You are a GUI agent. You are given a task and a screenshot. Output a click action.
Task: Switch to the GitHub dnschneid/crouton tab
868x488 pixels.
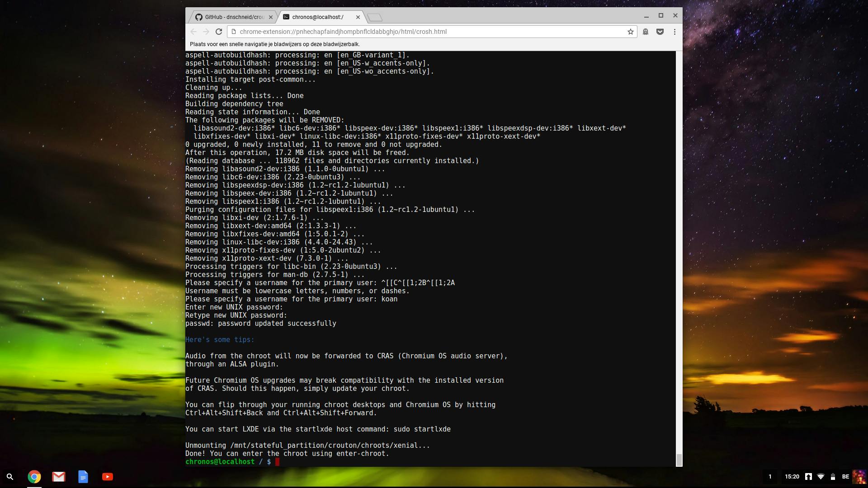pos(231,17)
